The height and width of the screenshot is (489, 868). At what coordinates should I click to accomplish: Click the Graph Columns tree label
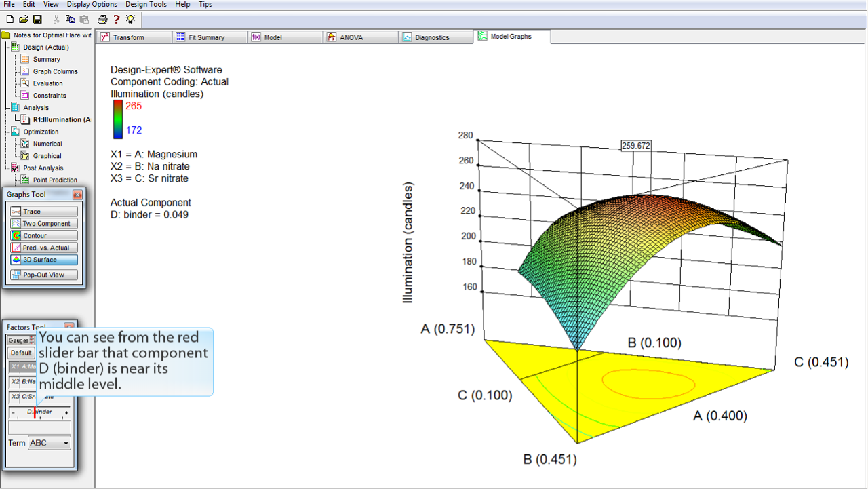click(x=56, y=71)
